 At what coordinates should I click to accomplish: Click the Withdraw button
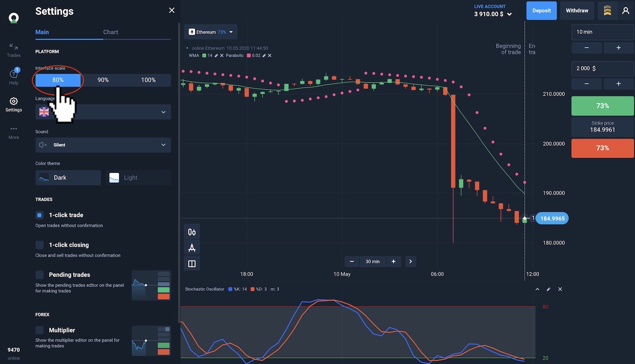577,10
